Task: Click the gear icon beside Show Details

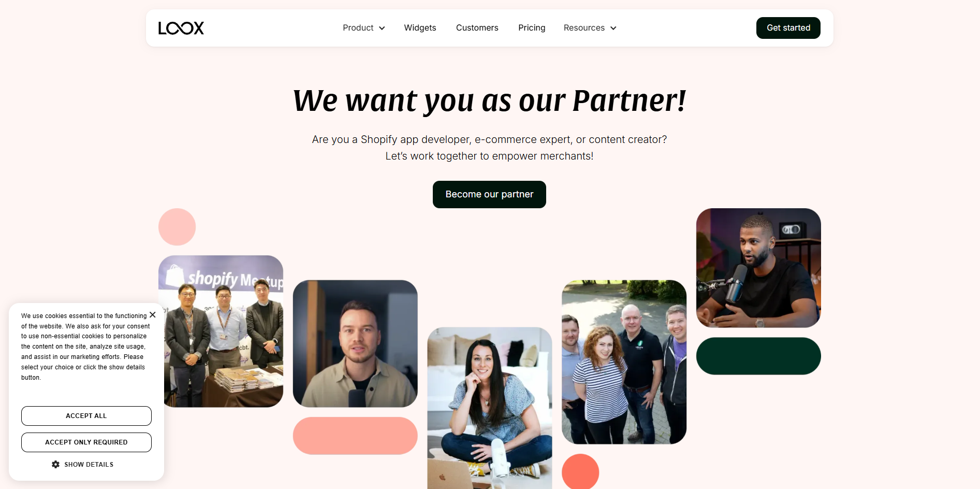Action: point(56,465)
